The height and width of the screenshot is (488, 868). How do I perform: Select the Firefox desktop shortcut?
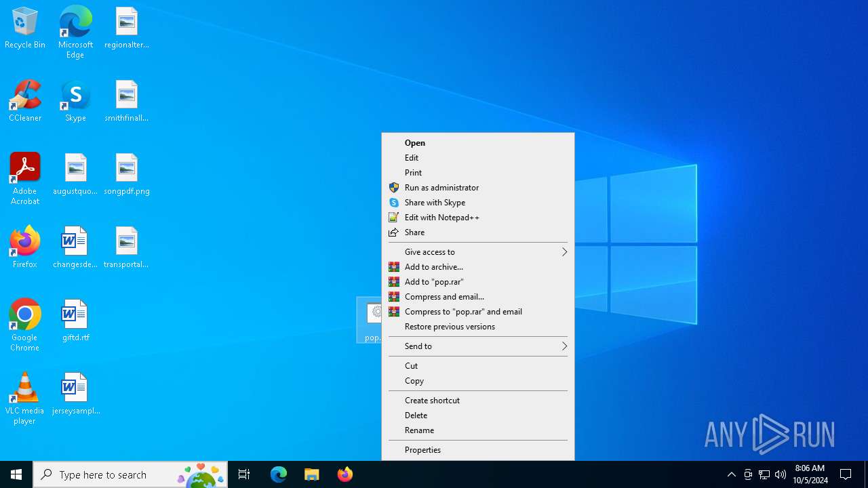pyautogui.click(x=25, y=248)
